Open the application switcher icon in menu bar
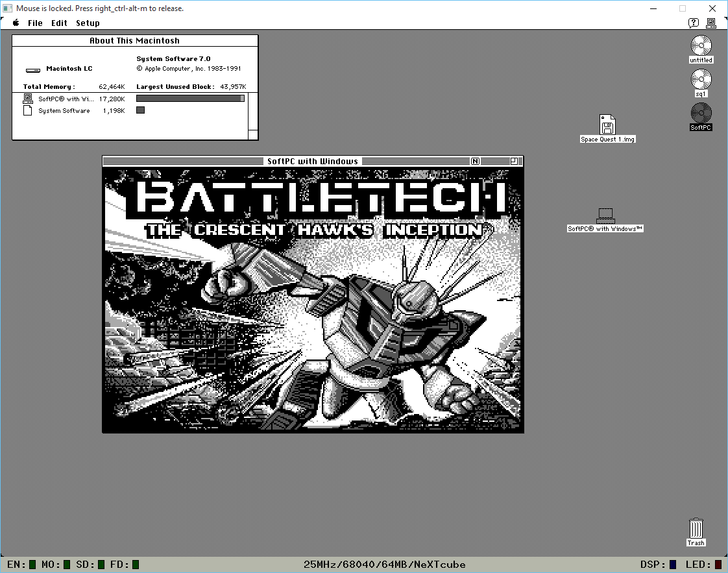Image resolution: width=728 pixels, height=573 pixels. (x=711, y=23)
